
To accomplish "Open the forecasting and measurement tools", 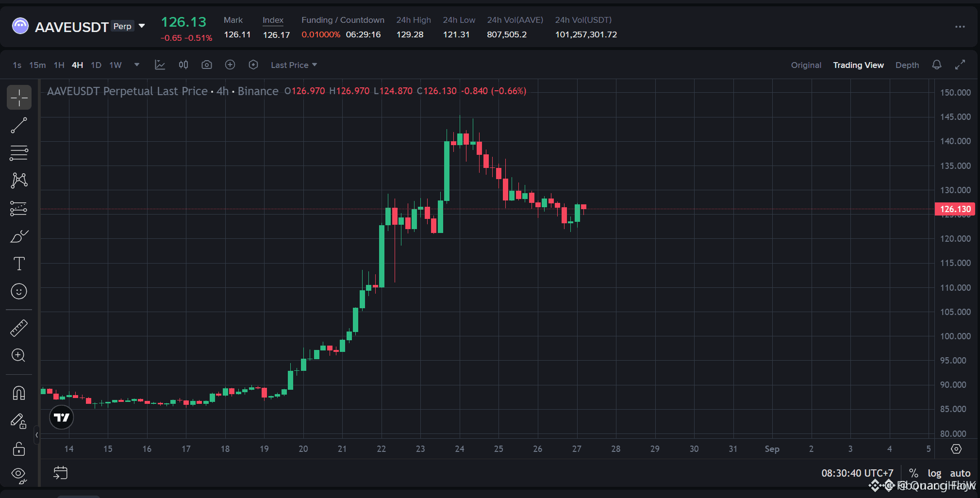I will (x=19, y=208).
